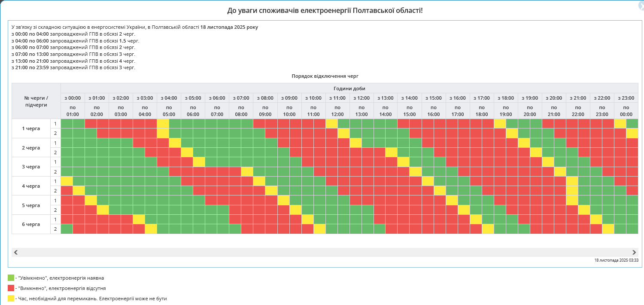This screenshot has height=305, width=644.
Task: Click the green "Увімкнено" legend square
Action: coord(11,278)
